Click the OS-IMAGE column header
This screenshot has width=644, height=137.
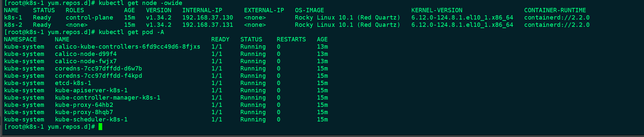click(x=309, y=10)
